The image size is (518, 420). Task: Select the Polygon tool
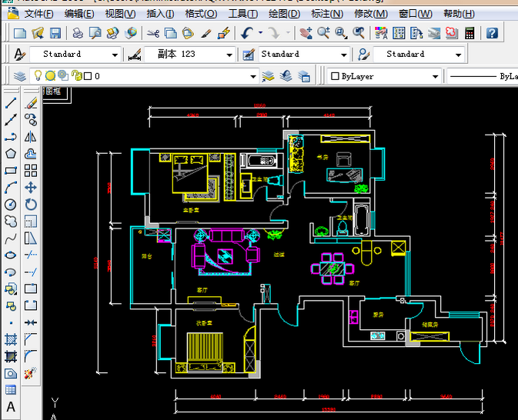click(x=11, y=154)
